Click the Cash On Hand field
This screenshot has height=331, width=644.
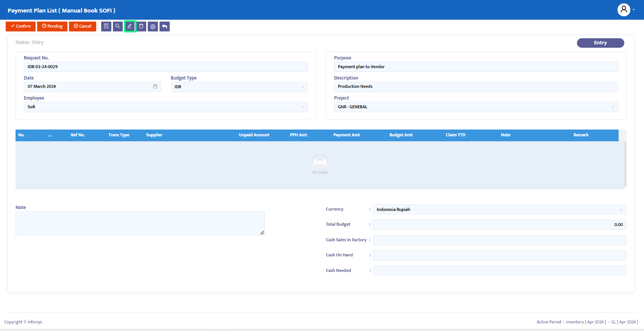[500, 255]
